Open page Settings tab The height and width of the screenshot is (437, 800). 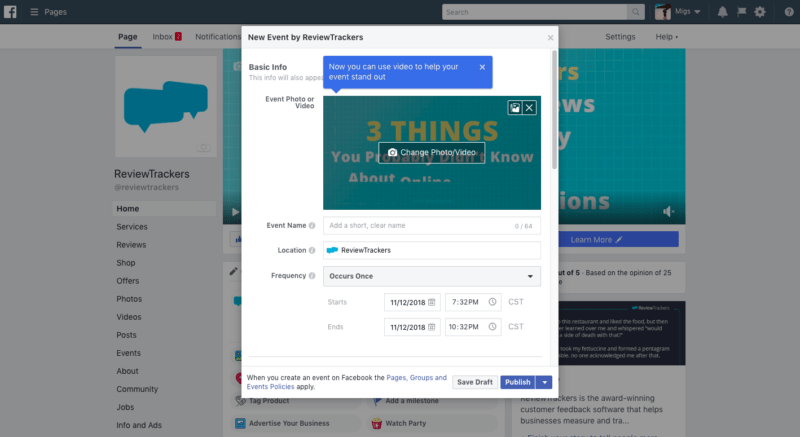(620, 37)
